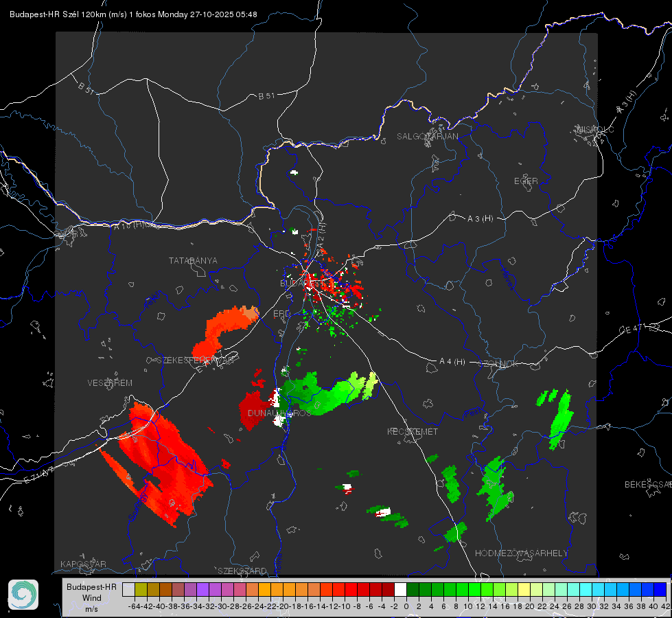Click the DUNAUJVAROS city label
The image size is (672, 618).
coord(279,413)
